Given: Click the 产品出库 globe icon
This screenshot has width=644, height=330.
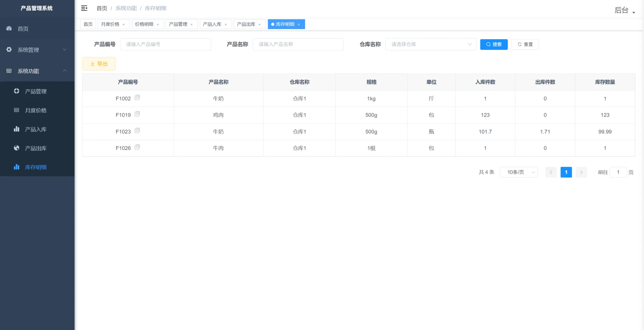Looking at the screenshot, I should coord(16,148).
